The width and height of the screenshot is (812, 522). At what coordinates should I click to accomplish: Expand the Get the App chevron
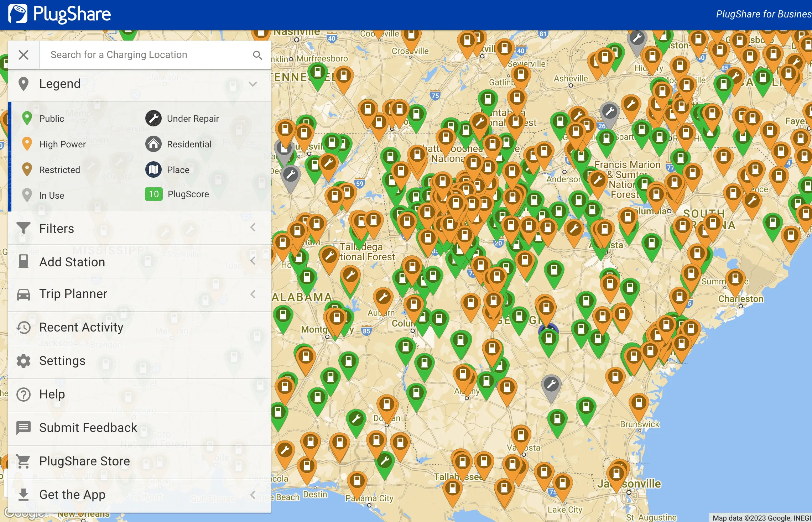pyautogui.click(x=253, y=495)
